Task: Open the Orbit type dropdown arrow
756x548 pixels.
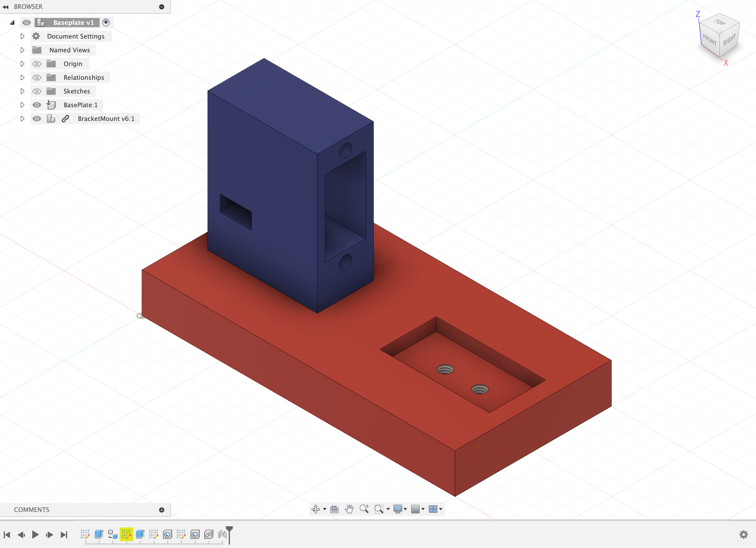Action: pyautogui.click(x=325, y=509)
